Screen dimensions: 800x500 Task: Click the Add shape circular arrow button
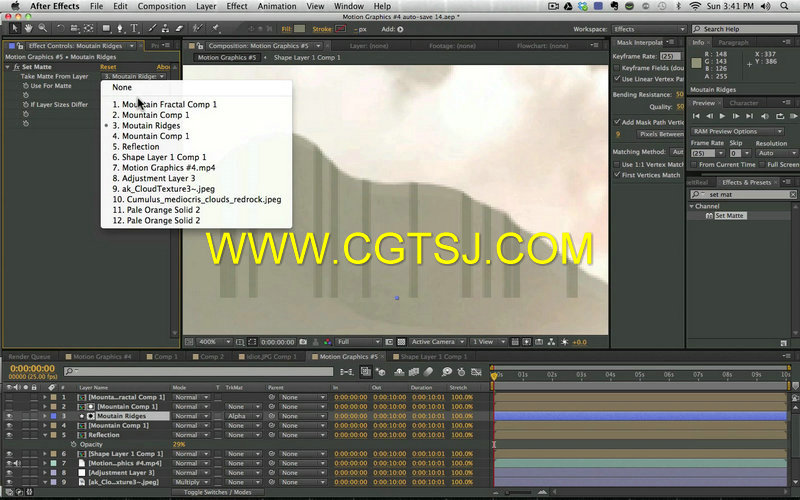[x=400, y=29]
